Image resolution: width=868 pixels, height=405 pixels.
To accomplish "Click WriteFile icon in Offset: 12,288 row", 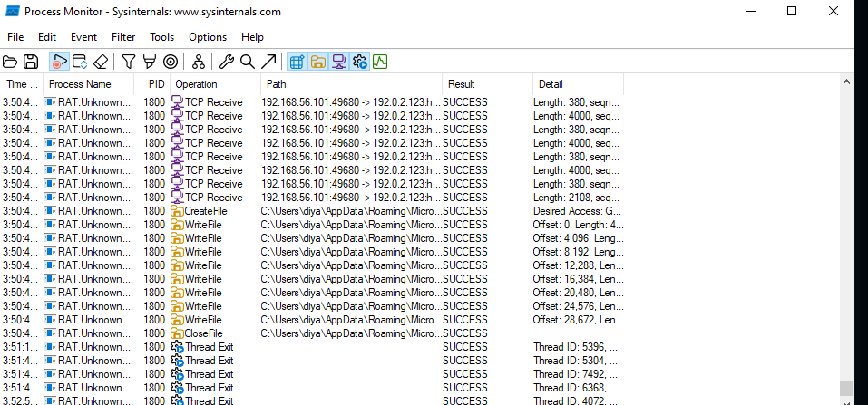I will tap(177, 265).
